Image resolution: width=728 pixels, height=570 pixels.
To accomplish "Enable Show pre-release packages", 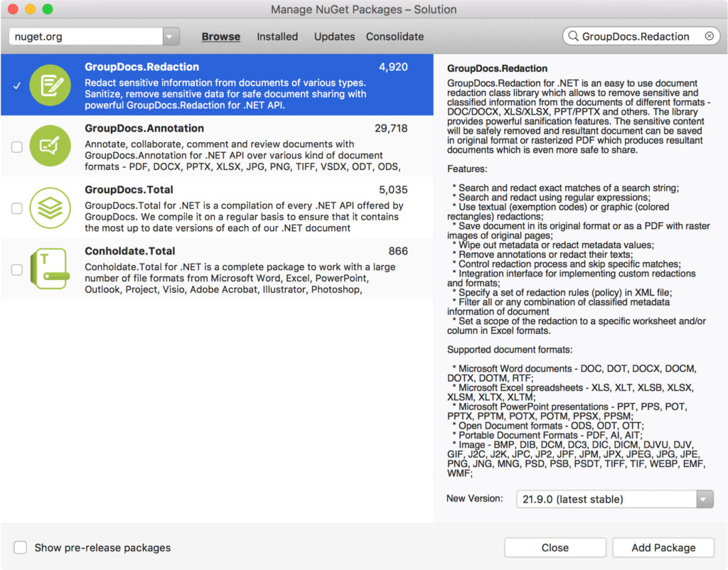I will 20,547.
